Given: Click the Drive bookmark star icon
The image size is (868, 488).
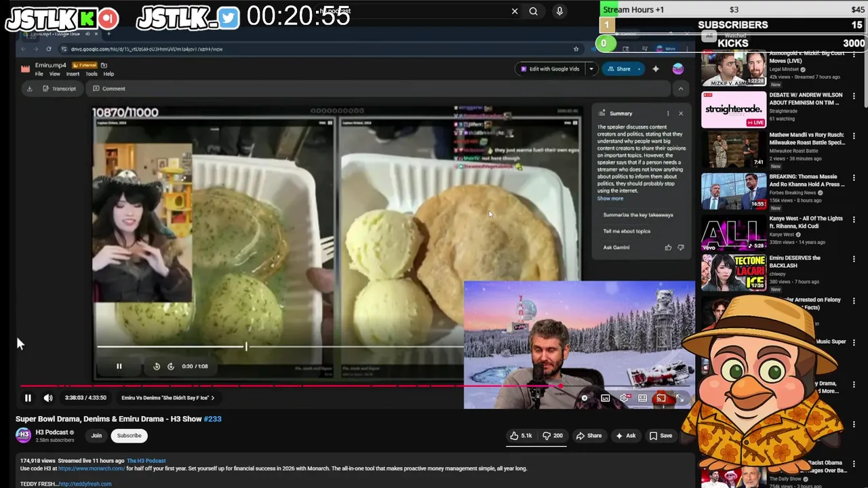Looking at the screenshot, I should pyautogui.click(x=576, y=49).
